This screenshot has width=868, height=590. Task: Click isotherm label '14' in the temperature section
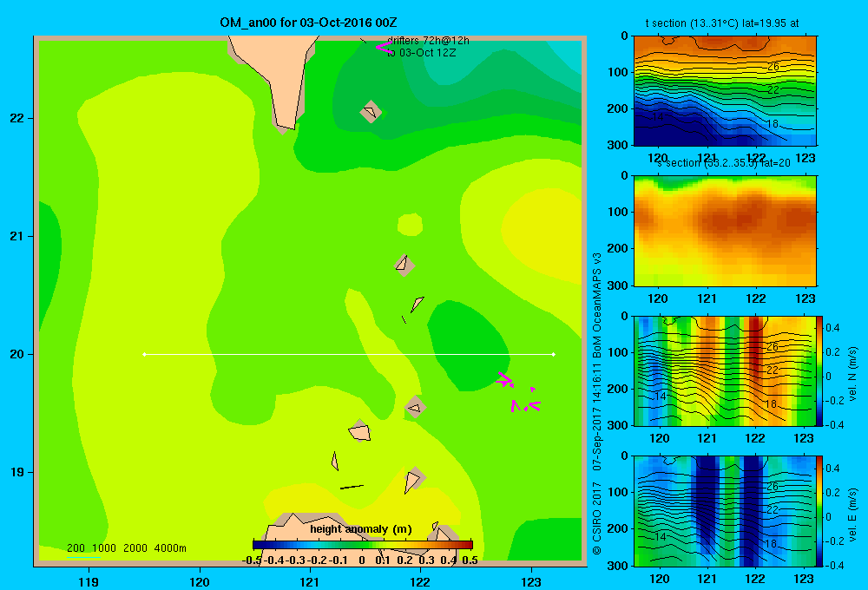(x=658, y=117)
